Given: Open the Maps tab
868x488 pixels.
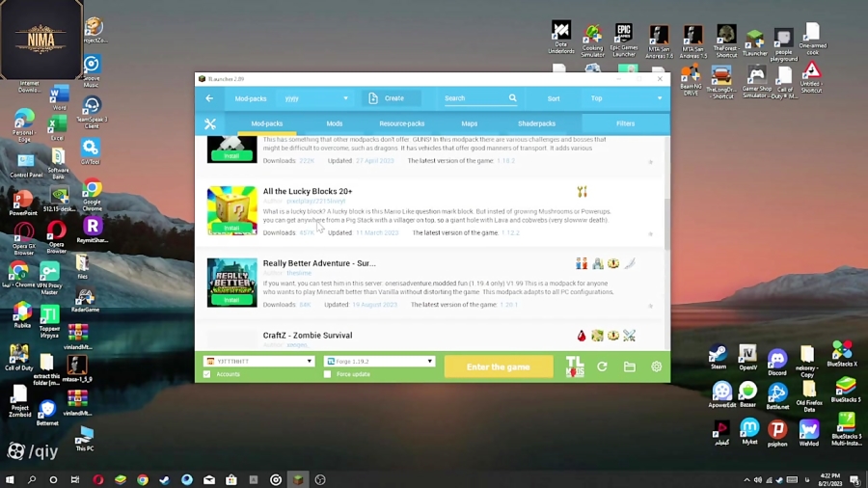Looking at the screenshot, I should [x=470, y=124].
